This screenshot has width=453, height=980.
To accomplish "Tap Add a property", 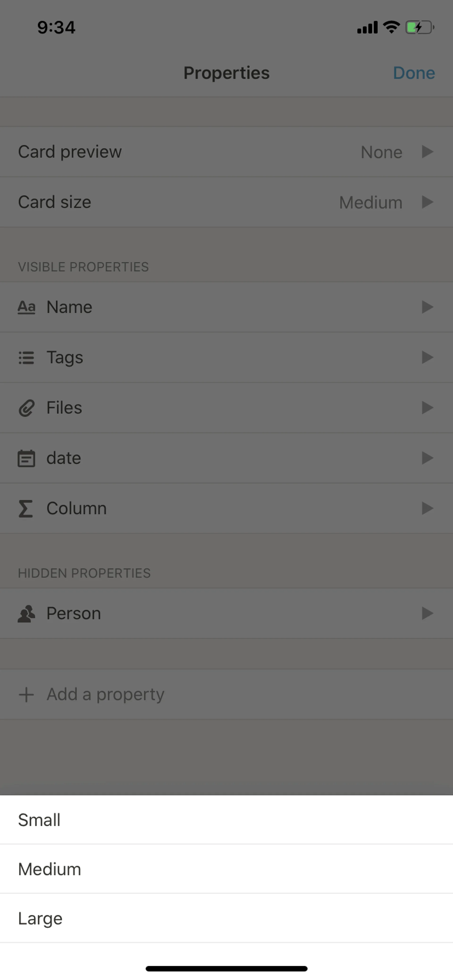I will (105, 695).
